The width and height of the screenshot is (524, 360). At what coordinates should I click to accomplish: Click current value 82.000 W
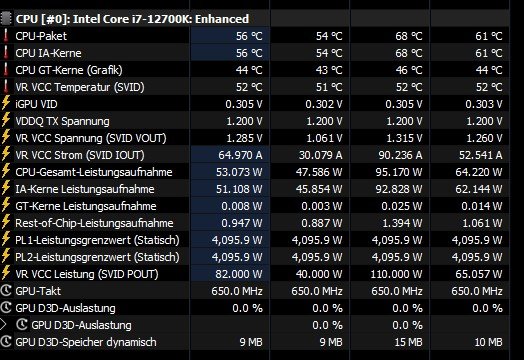[x=239, y=274]
